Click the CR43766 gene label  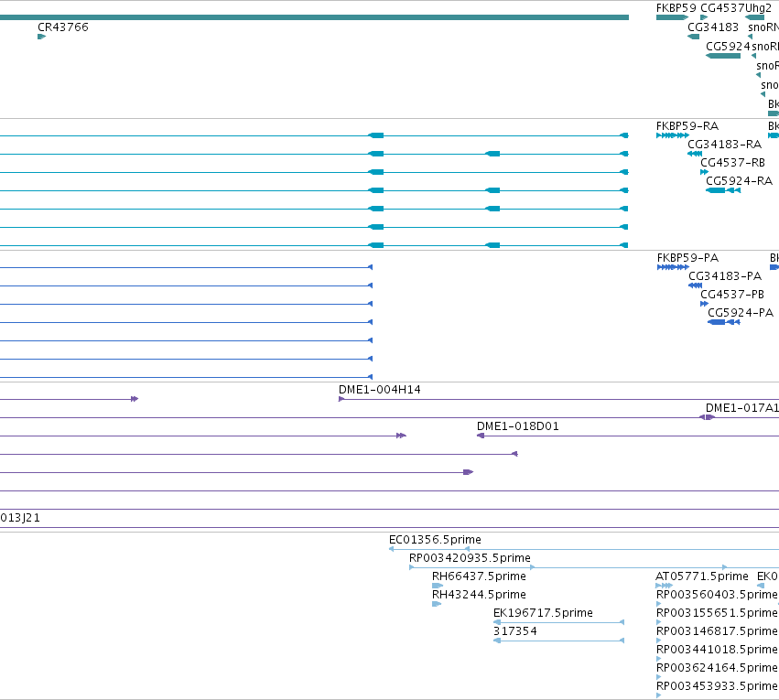coord(63,27)
